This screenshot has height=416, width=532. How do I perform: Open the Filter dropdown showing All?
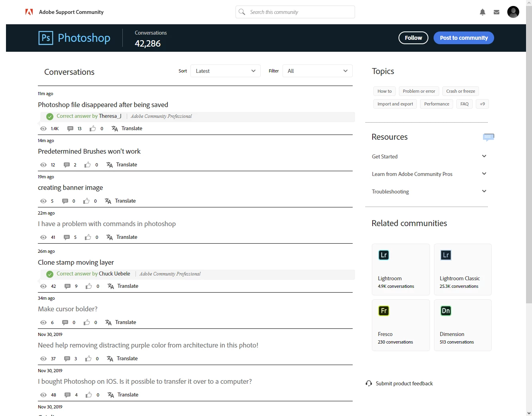318,71
